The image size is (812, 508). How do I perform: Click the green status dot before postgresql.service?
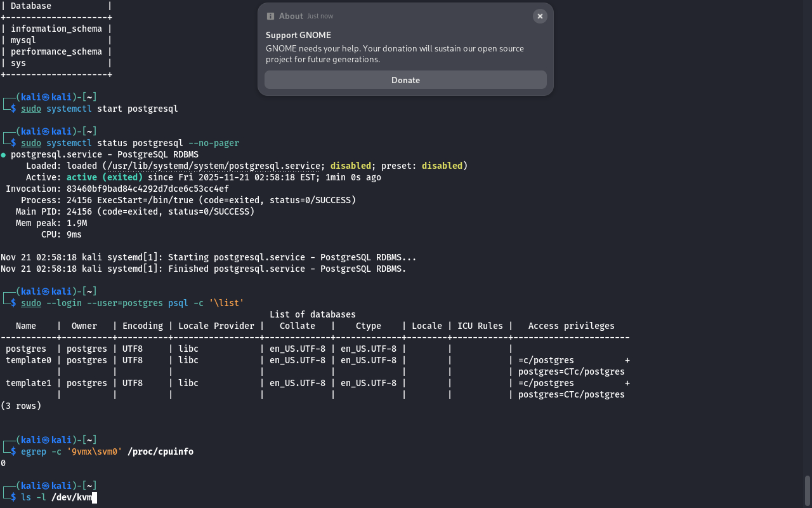(4, 154)
